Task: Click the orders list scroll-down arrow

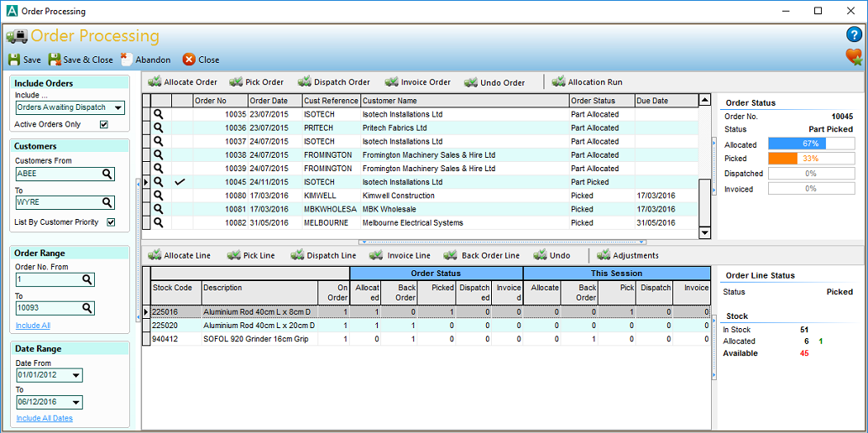Action: click(704, 233)
